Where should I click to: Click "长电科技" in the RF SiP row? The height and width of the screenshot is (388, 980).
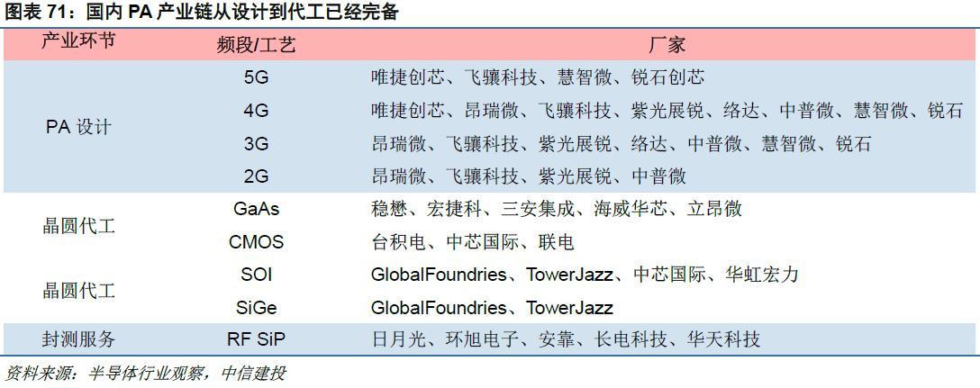(x=631, y=340)
